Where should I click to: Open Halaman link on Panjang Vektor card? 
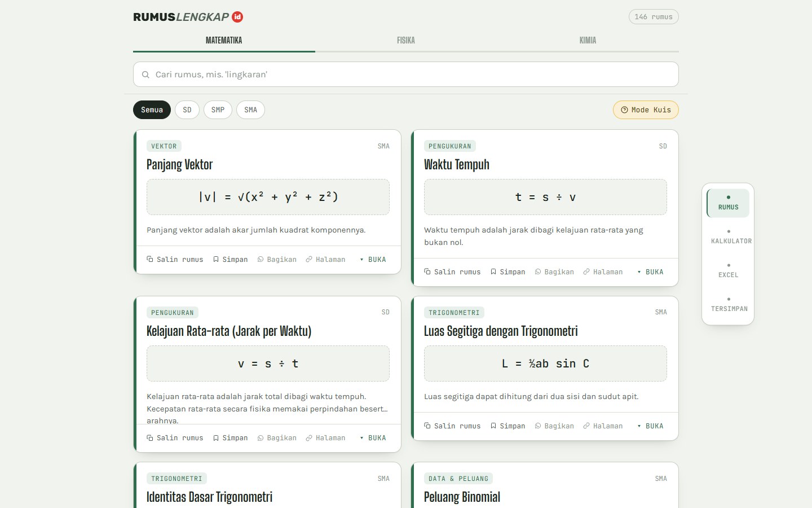click(325, 260)
